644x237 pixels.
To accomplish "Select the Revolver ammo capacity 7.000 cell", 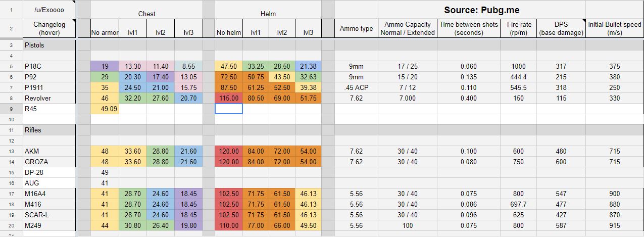I will tap(408, 98).
